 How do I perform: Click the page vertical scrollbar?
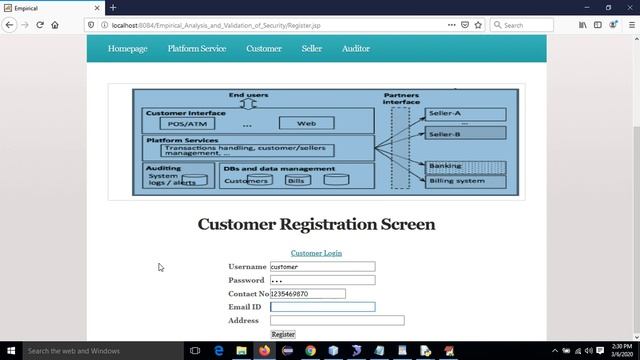click(636, 188)
